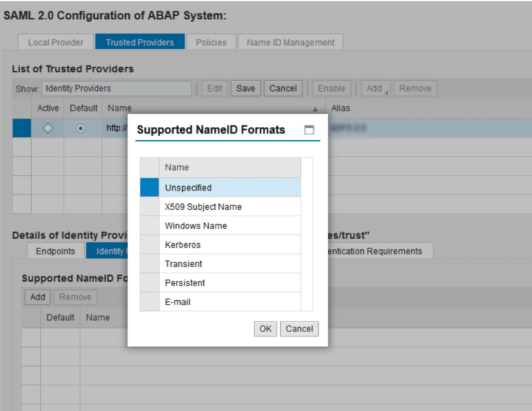Click row selector beside E-mail
The width and height of the screenshot is (532, 411).
[149, 301]
